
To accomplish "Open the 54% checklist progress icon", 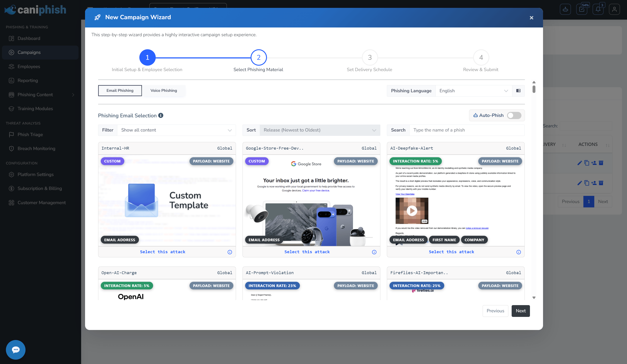I will pyautogui.click(x=582, y=9).
